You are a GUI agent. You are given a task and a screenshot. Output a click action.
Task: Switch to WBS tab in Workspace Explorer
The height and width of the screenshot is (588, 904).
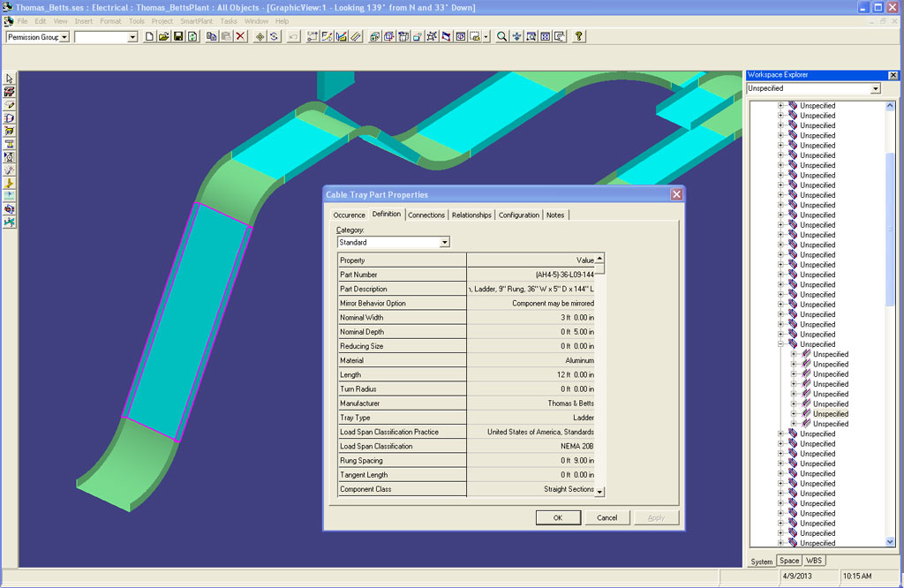click(814, 561)
